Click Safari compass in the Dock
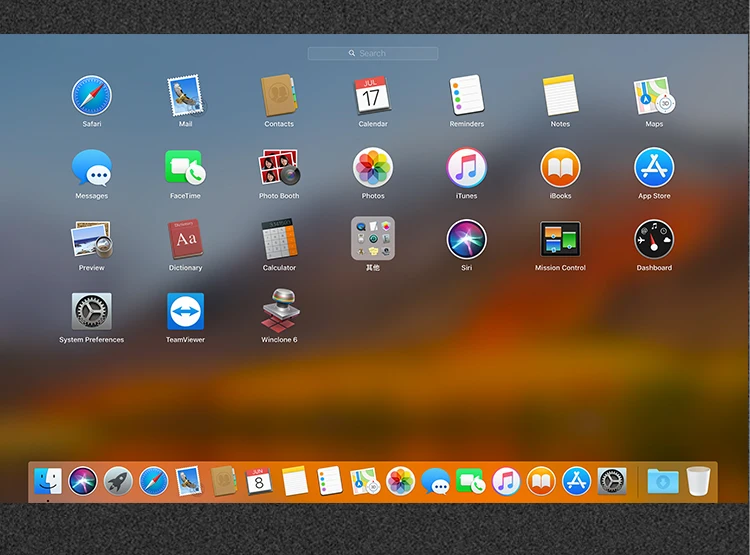Image resolution: width=750 pixels, height=555 pixels. 154,481
